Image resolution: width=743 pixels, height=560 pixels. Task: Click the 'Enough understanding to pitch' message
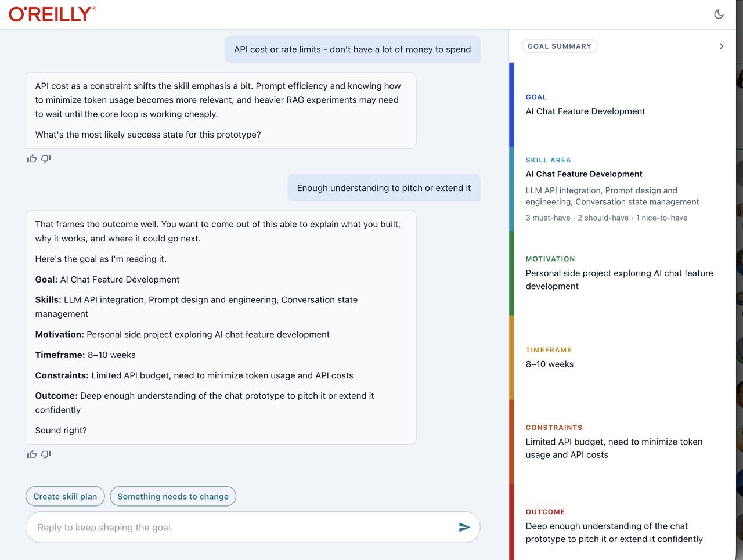tap(384, 188)
